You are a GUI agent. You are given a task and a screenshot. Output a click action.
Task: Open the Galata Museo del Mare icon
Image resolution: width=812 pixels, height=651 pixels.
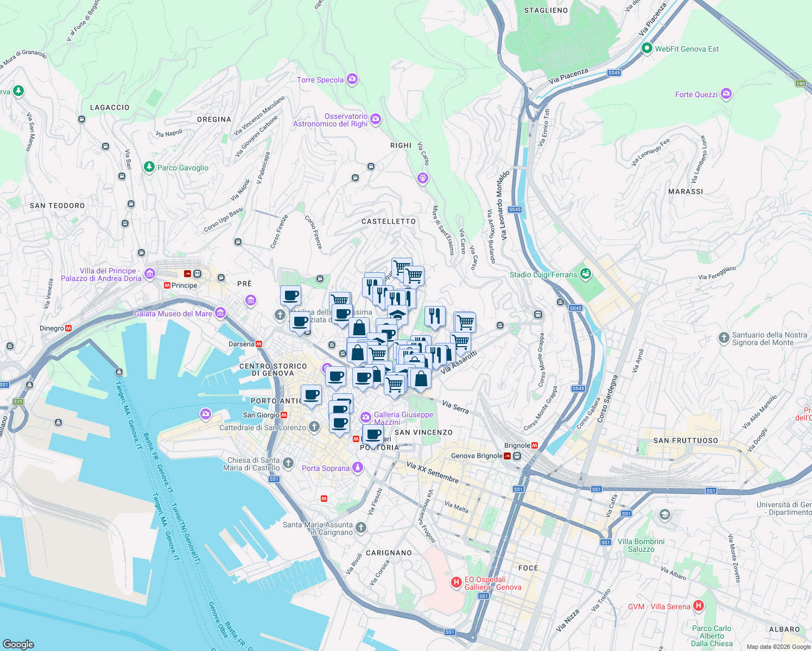220,313
